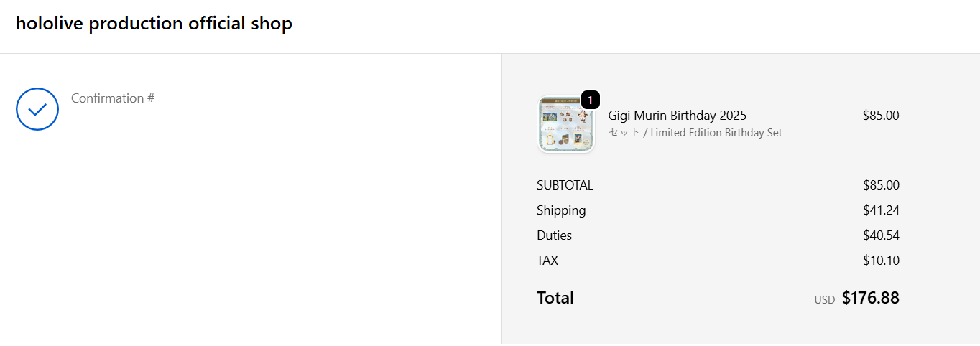Click the product line price of $85.00
The width and height of the screenshot is (980, 346).
pos(881,116)
